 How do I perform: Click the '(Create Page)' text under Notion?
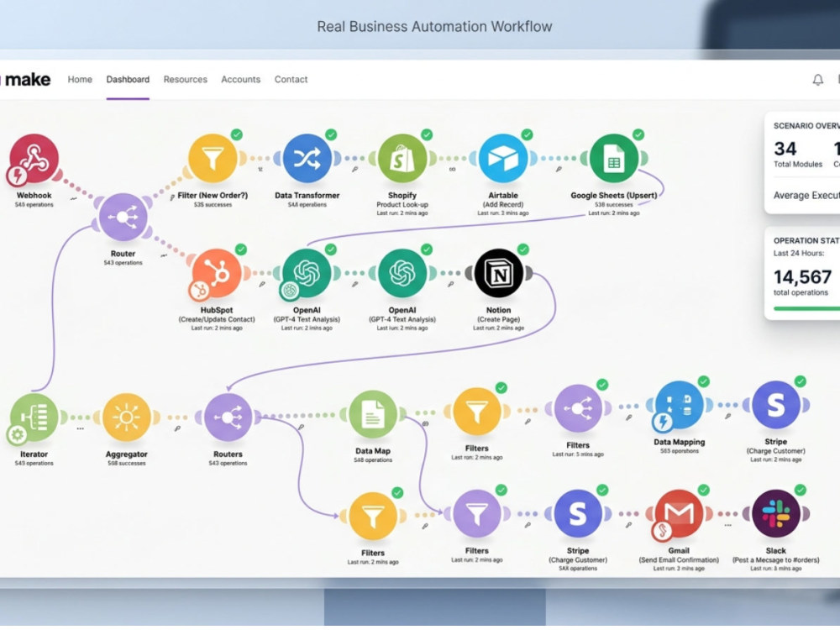(x=499, y=319)
